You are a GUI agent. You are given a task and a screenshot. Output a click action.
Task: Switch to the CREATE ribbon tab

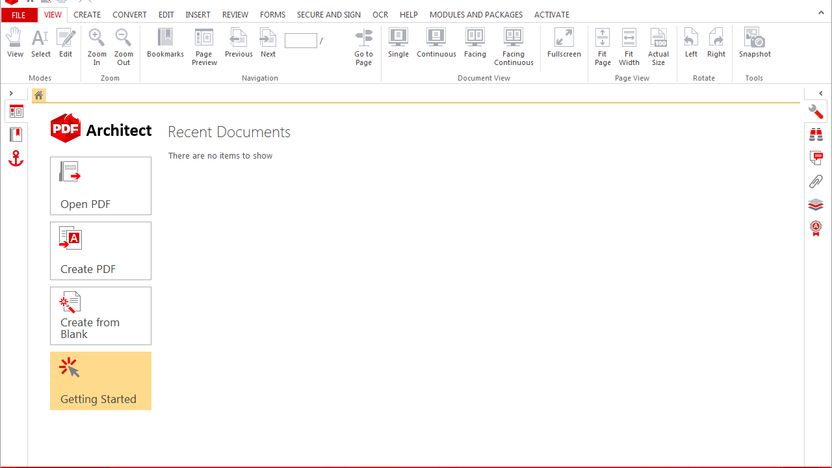point(87,15)
